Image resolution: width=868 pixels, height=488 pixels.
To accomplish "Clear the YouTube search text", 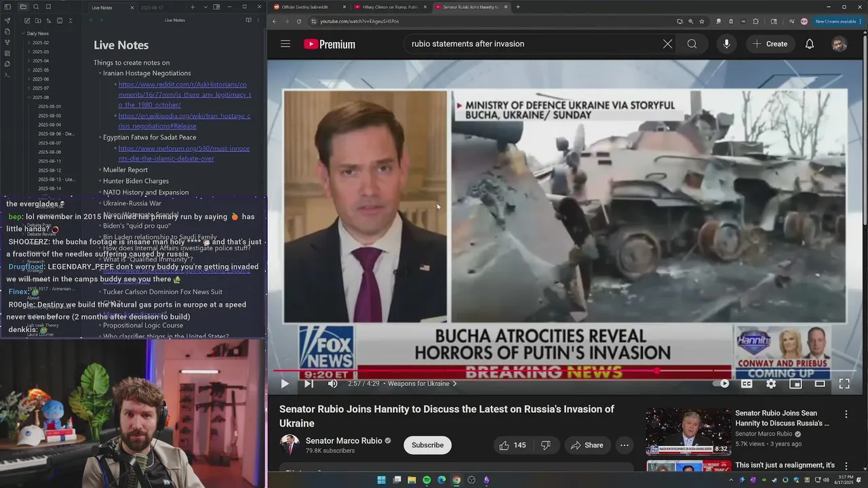I will click(668, 44).
